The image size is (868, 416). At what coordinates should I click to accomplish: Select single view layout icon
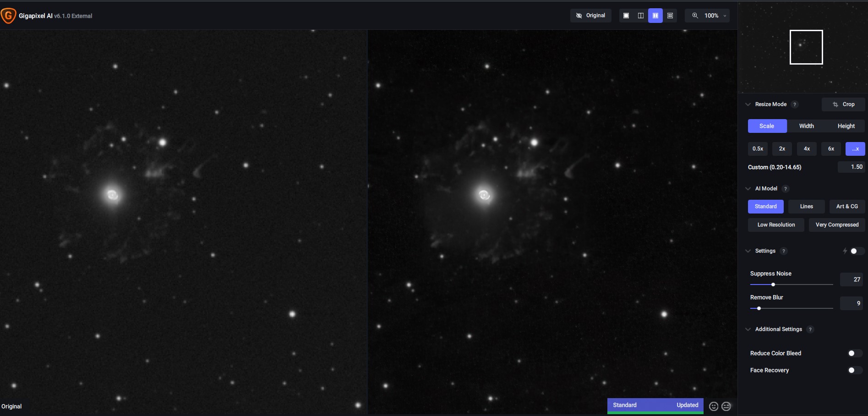click(626, 16)
